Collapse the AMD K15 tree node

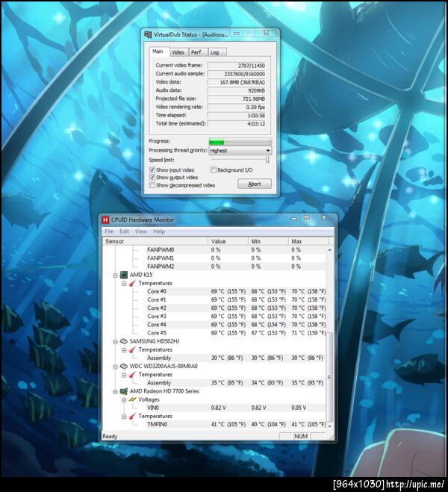coord(115,275)
